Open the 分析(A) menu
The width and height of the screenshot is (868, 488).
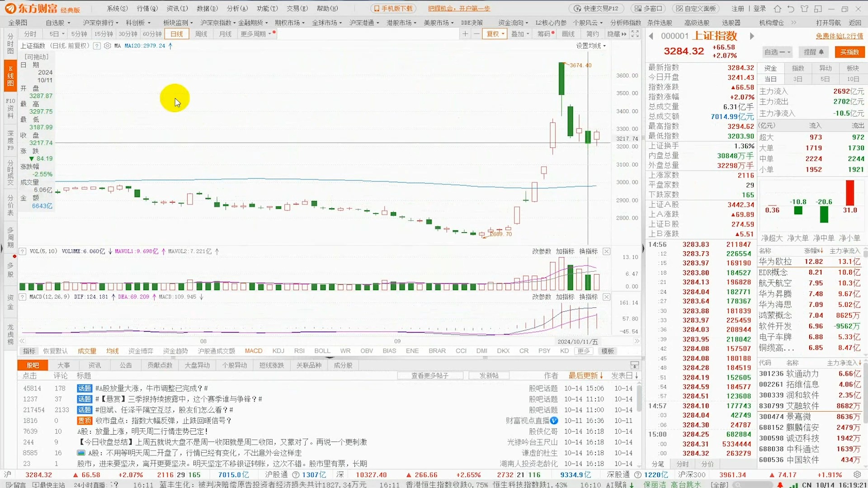(237, 9)
